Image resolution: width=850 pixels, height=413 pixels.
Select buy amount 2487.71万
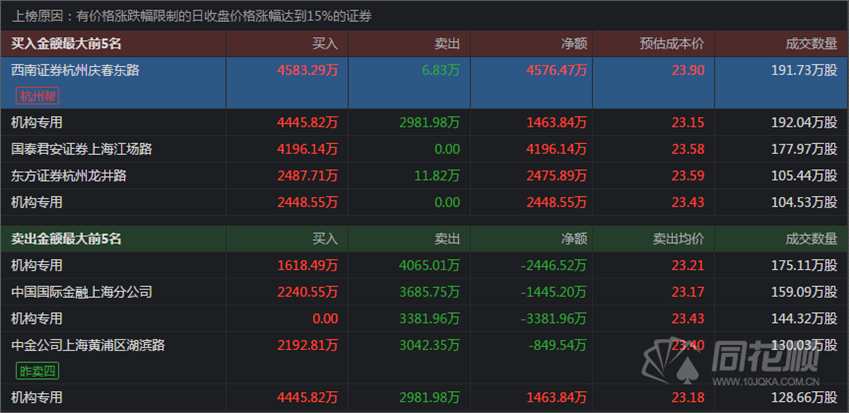point(307,176)
